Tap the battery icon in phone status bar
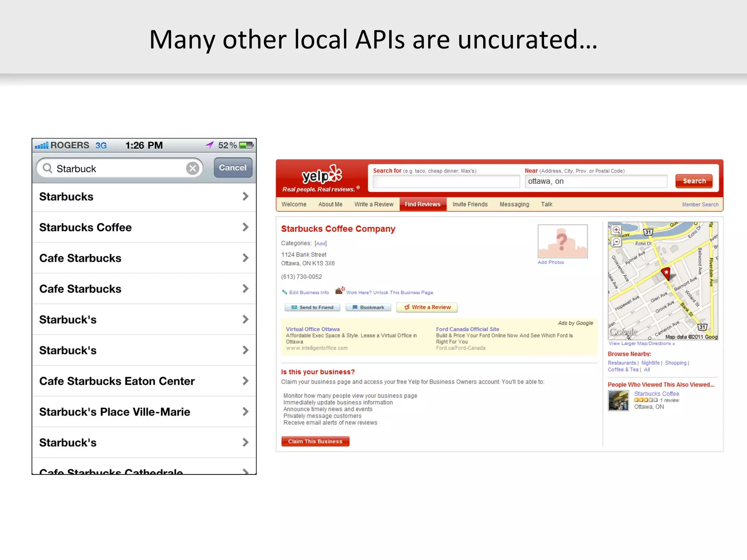The height and width of the screenshot is (560, 747). tap(246, 145)
